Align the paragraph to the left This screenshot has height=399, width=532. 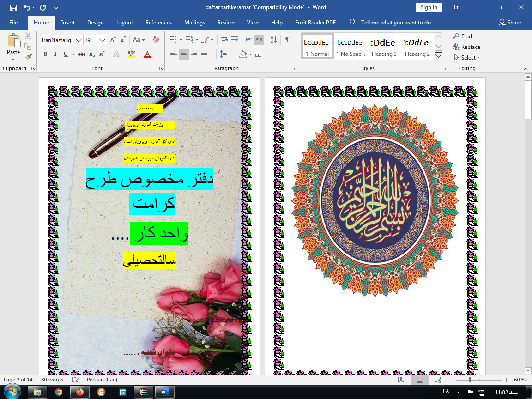[x=173, y=54]
